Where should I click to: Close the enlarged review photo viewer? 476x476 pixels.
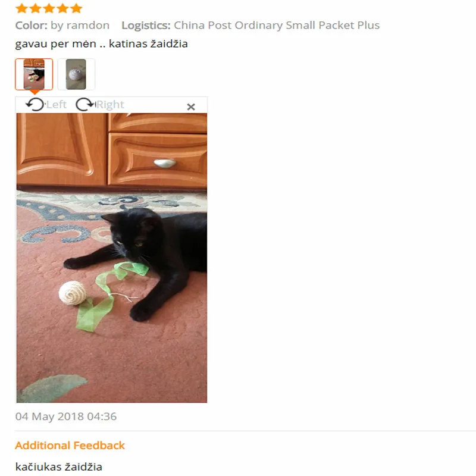click(191, 107)
